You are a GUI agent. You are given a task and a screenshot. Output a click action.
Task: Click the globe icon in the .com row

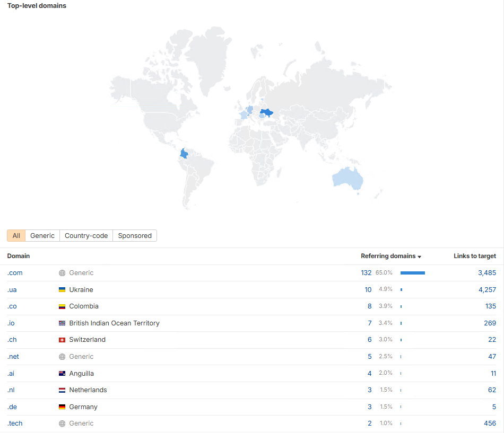pos(62,273)
